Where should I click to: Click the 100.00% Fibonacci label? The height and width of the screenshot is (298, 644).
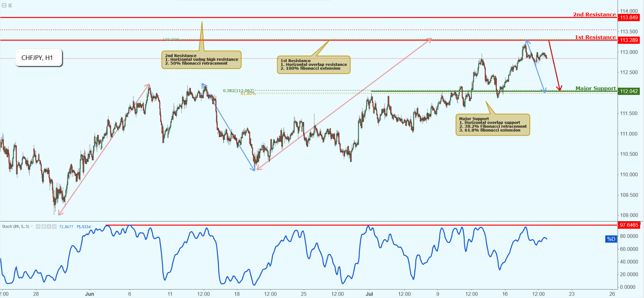point(171,39)
